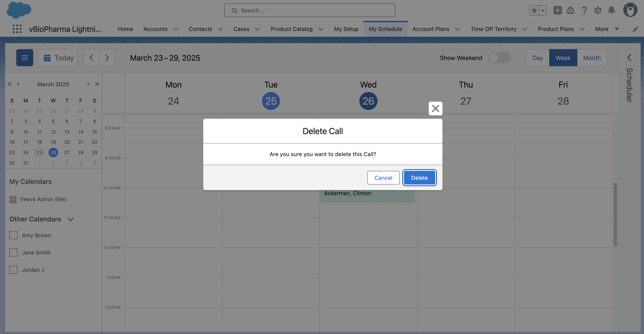Screen dimensions: 644x334
Task: Click Cancel in the Delete Call dialog
Action: (x=383, y=178)
